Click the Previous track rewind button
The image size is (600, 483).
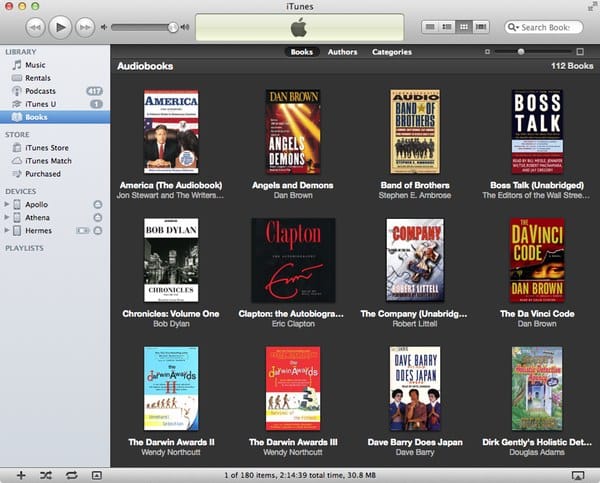[35, 28]
